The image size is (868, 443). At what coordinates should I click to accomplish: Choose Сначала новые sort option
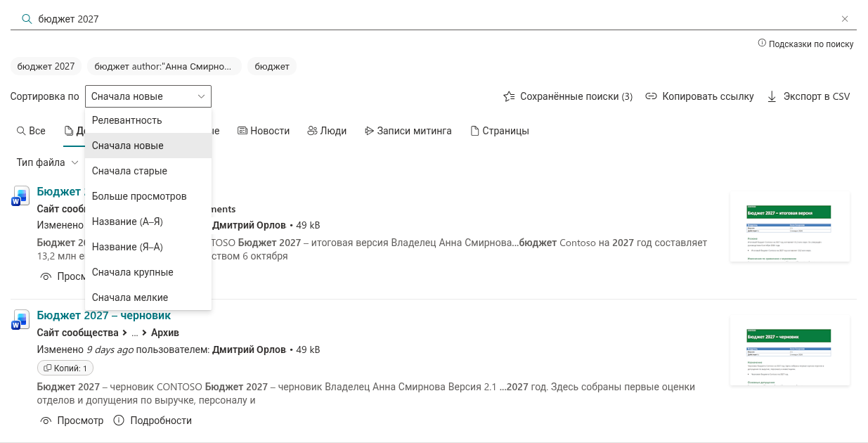click(148, 146)
